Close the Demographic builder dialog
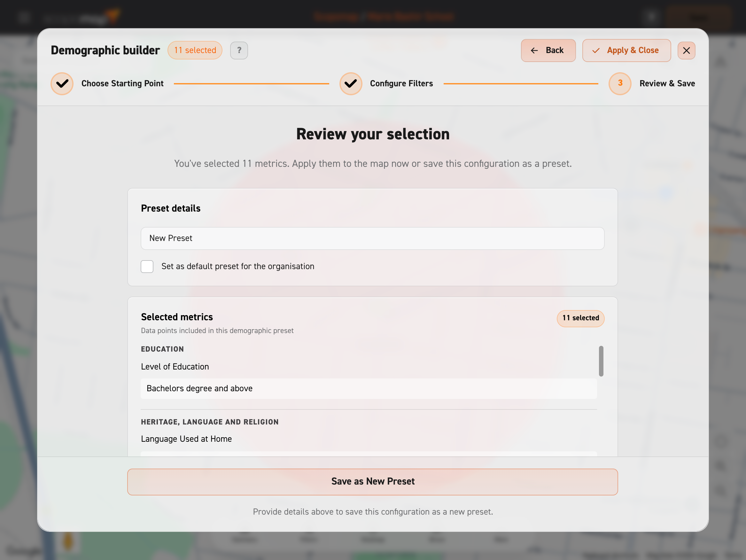Viewport: 746px width, 560px height. [x=686, y=50]
